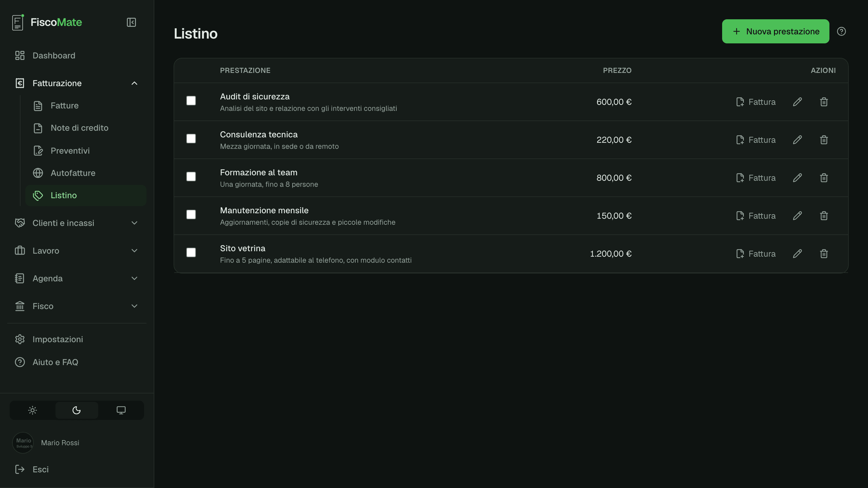Delete Audit di sicurezza with trash icon
Screen dimensions: 868x488
(x=823, y=102)
